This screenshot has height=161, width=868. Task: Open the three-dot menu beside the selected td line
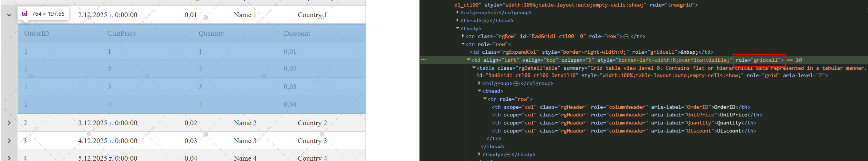pyautogui.click(x=423, y=60)
